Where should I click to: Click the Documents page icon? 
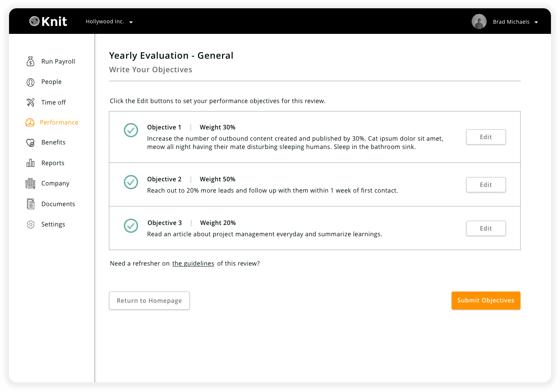click(30, 204)
